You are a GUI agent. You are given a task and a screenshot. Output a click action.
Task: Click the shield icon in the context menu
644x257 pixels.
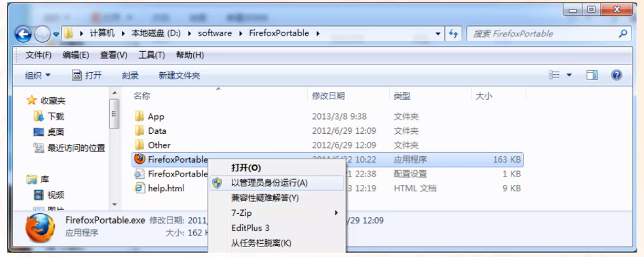click(x=217, y=183)
